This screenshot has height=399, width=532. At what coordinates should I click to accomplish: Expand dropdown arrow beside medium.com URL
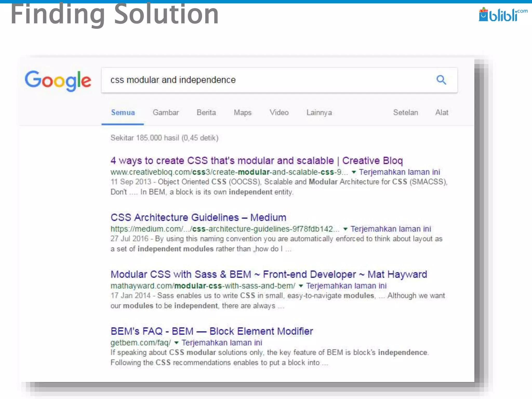(345, 229)
